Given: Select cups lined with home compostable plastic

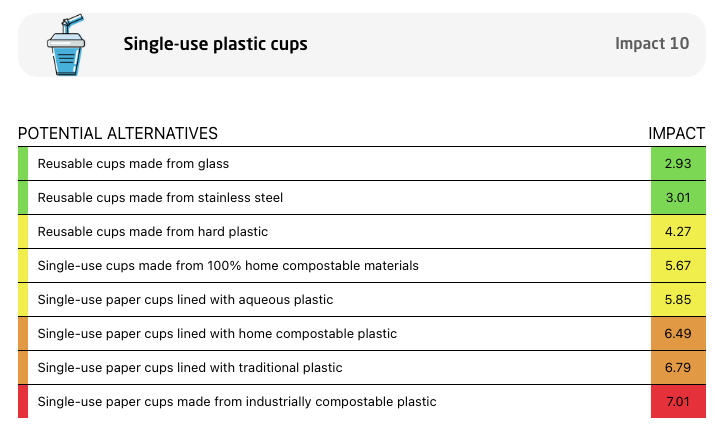Looking at the screenshot, I should [x=362, y=334].
